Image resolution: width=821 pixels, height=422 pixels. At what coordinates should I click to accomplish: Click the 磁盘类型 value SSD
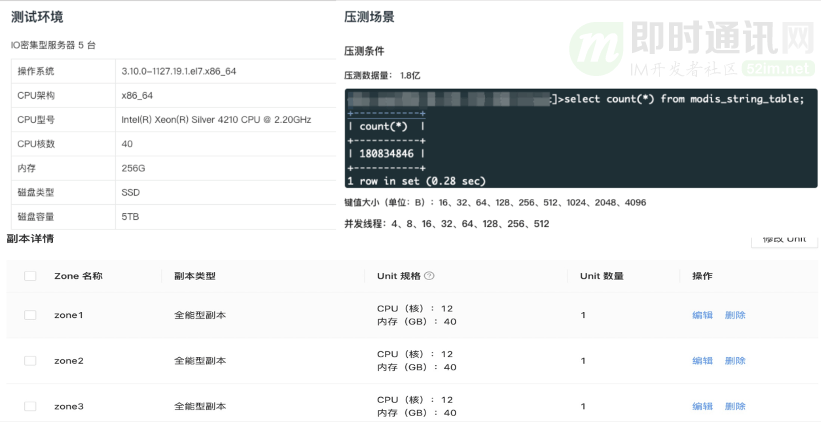tap(130, 192)
